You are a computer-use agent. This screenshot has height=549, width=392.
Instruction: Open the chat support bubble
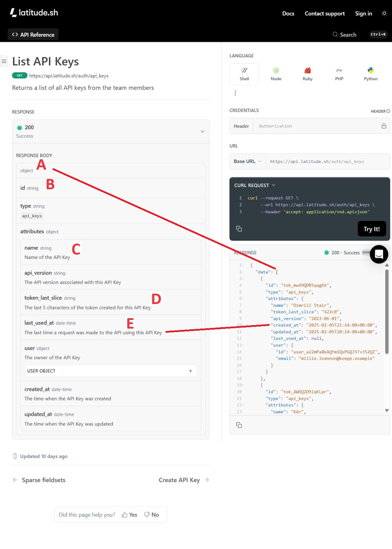379,254
